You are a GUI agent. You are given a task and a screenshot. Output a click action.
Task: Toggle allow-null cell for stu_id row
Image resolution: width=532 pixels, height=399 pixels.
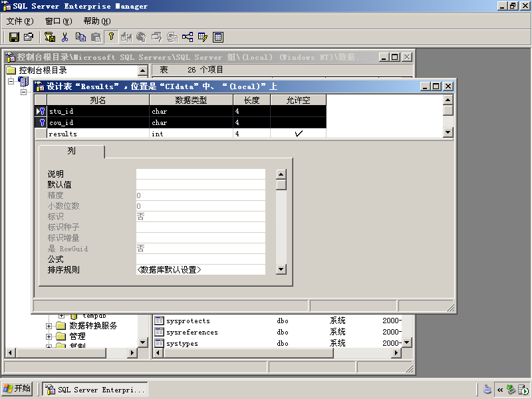click(298, 111)
